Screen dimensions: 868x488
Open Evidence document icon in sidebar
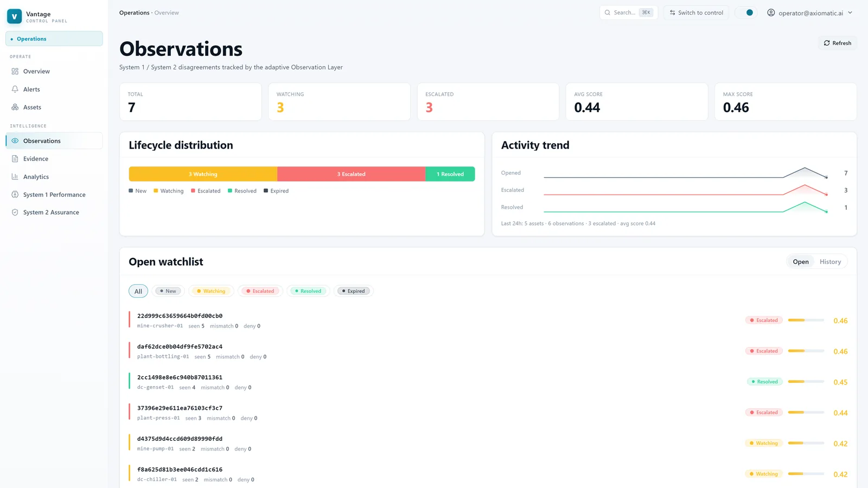(15, 159)
